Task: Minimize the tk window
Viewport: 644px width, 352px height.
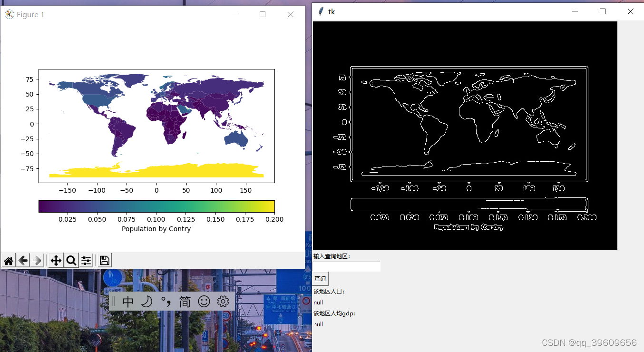Action: pos(575,11)
